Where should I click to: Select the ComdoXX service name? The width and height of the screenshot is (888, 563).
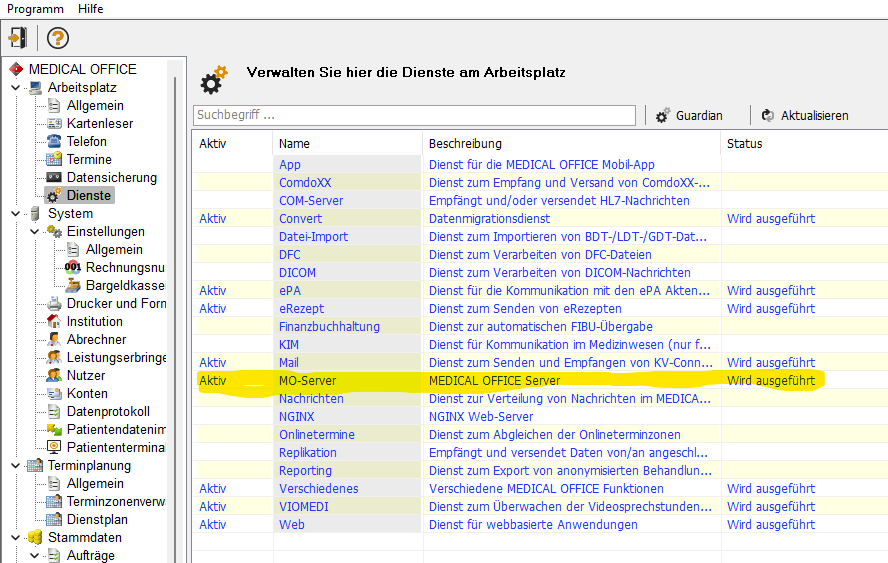[305, 183]
